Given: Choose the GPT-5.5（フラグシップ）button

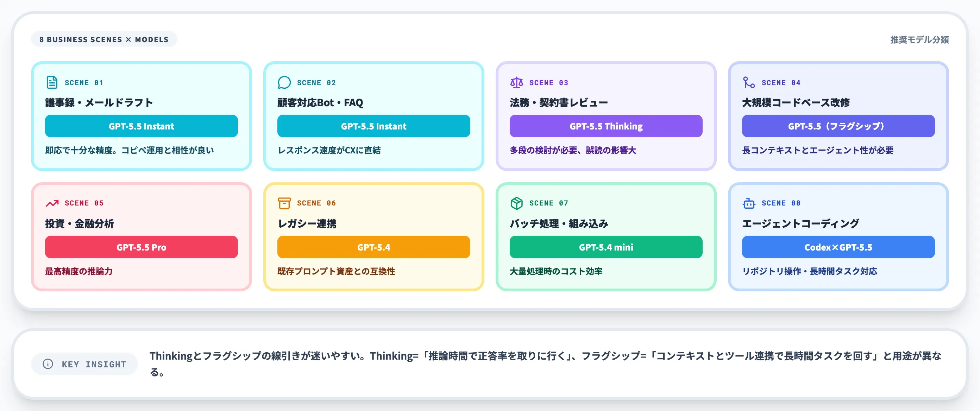Looking at the screenshot, I should click(838, 126).
